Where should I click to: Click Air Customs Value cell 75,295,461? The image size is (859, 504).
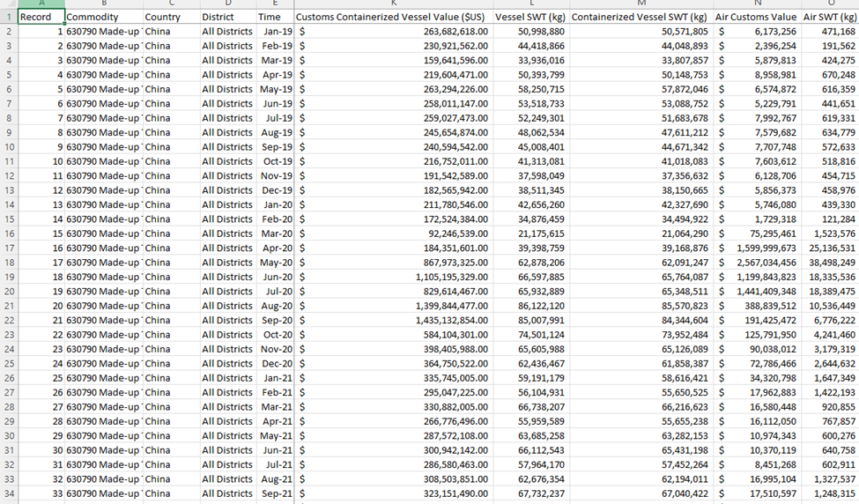coord(758,233)
